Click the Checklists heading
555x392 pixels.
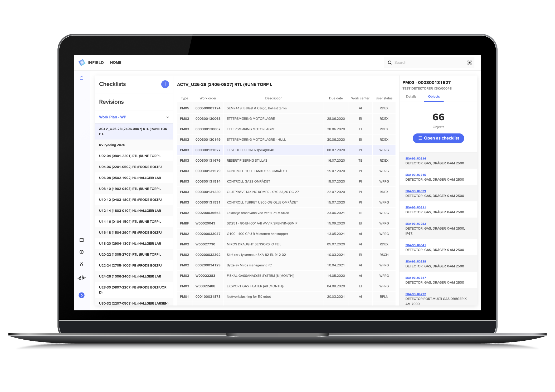[112, 84]
